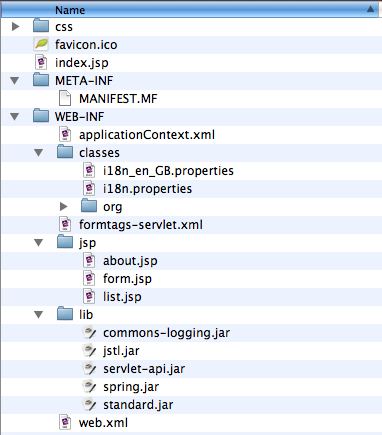Select the spring.jar archive icon

[89, 386]
